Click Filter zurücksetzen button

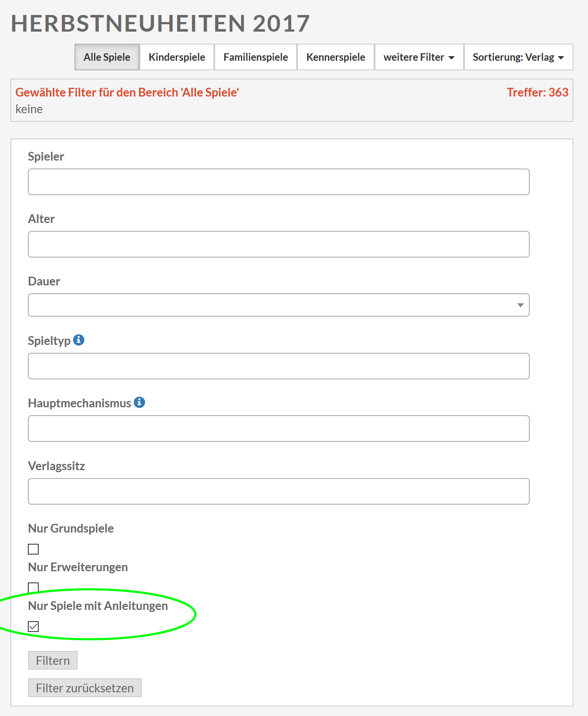pyautogui.click(x=84, y=688)
